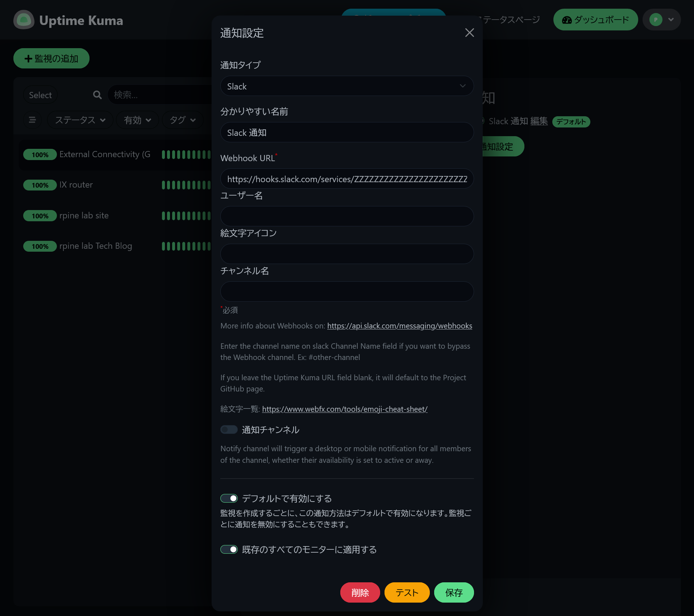Screen dimensions: 694x616
Task: Toggle 既存のすべてのモニターに適用する switch
Action: (229, 550)
